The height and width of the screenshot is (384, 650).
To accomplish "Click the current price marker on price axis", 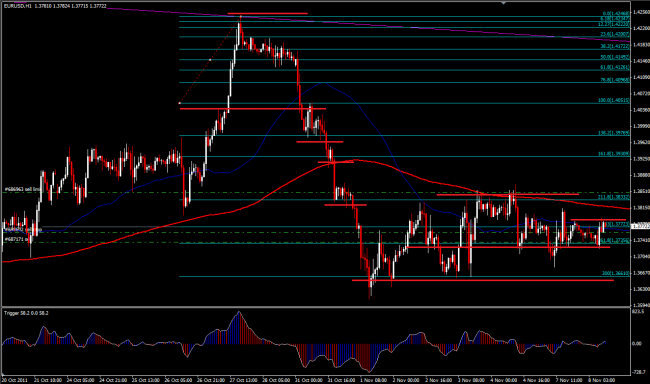I will click(x=640, y=226).
